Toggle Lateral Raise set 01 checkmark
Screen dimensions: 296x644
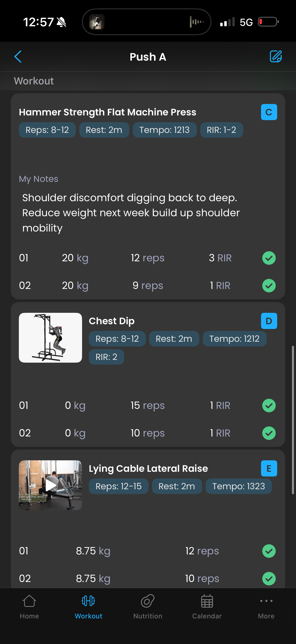tap(269, 551)
